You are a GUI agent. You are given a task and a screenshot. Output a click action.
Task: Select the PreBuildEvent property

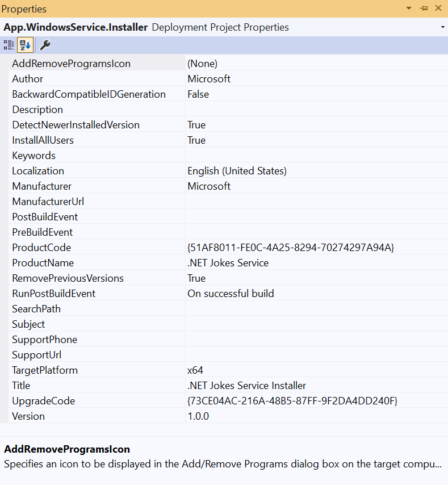pos(43,232)
